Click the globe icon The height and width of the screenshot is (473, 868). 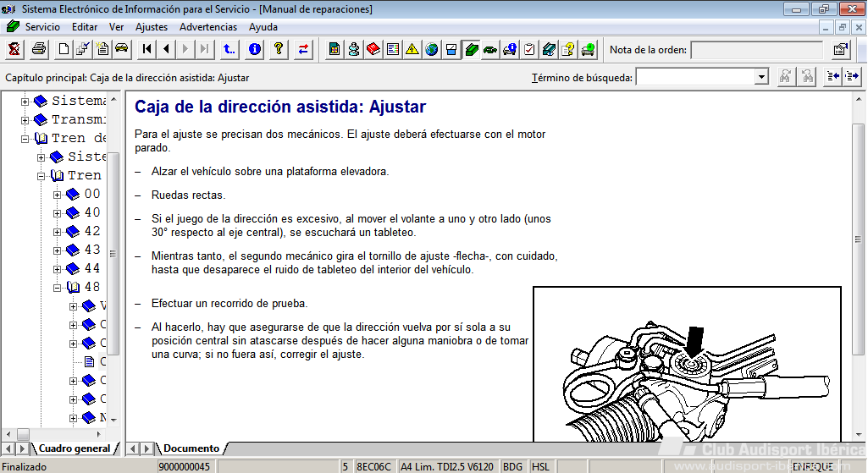point(432,50)
